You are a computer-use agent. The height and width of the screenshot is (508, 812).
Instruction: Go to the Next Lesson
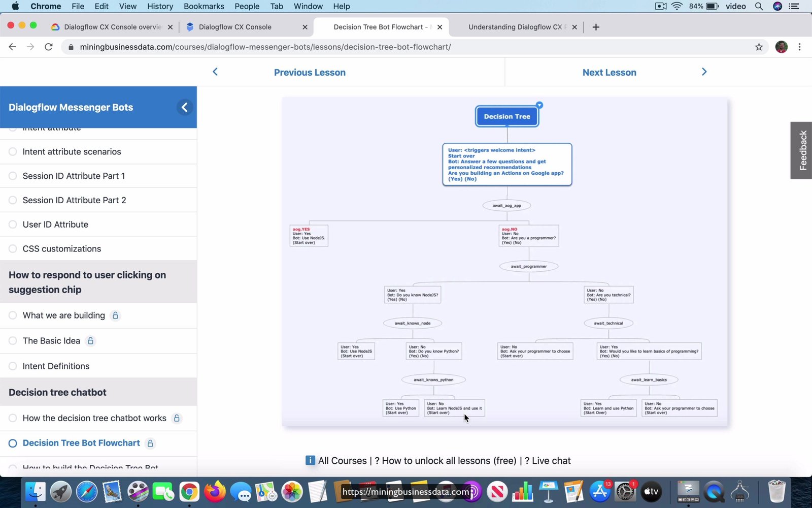pyautogui.click(x=610, y=72)
